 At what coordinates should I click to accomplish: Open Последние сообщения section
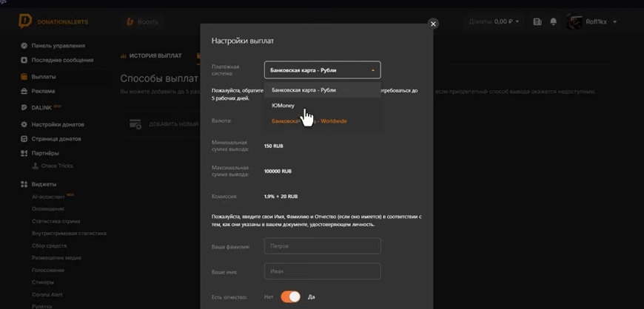tap(62, 60)
